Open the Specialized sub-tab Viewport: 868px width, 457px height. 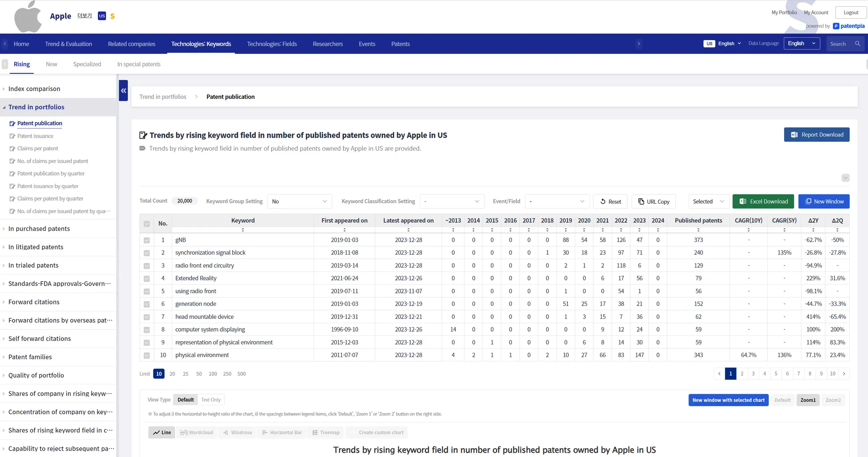coord(87,64)
